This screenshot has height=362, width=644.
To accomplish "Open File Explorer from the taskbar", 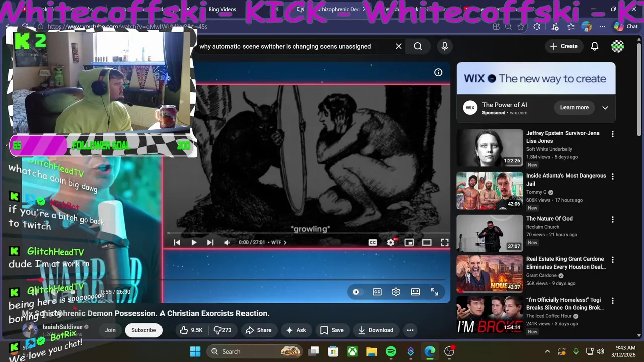I will pos(371,351).
